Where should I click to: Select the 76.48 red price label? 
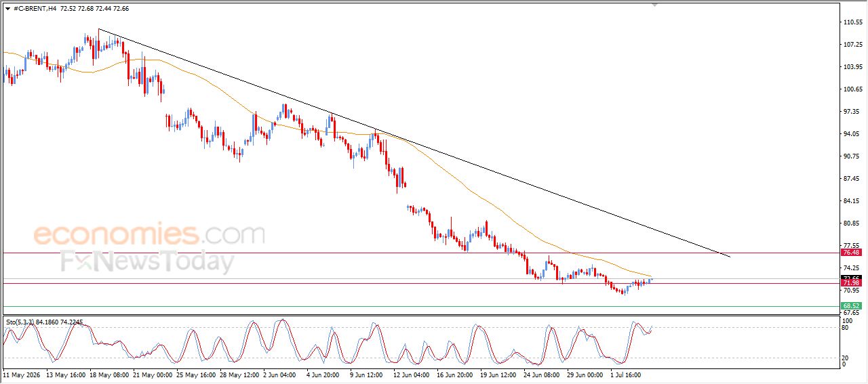click(x=850, y=252)
